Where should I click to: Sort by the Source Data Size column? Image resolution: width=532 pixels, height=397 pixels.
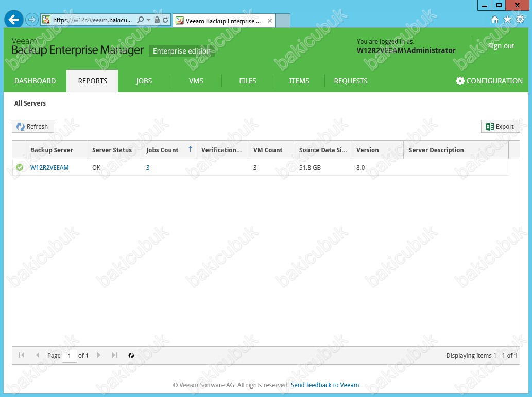(322, 150)
